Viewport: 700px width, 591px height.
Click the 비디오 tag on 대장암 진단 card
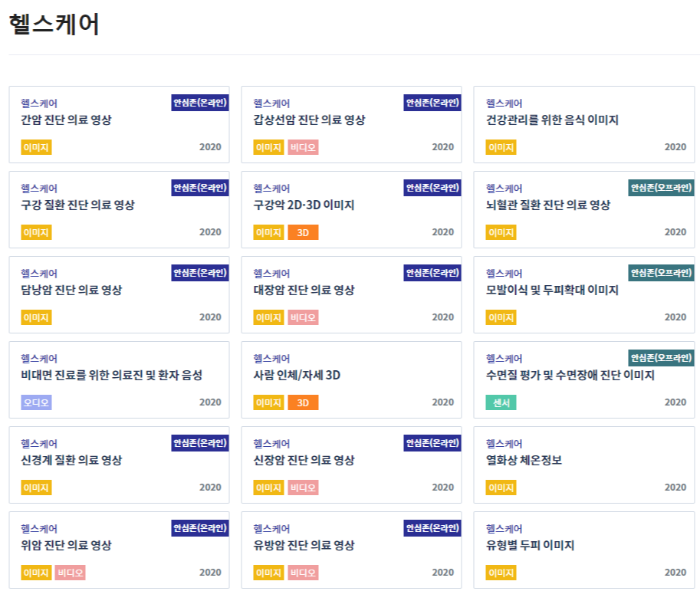click(x=303, y=318)
